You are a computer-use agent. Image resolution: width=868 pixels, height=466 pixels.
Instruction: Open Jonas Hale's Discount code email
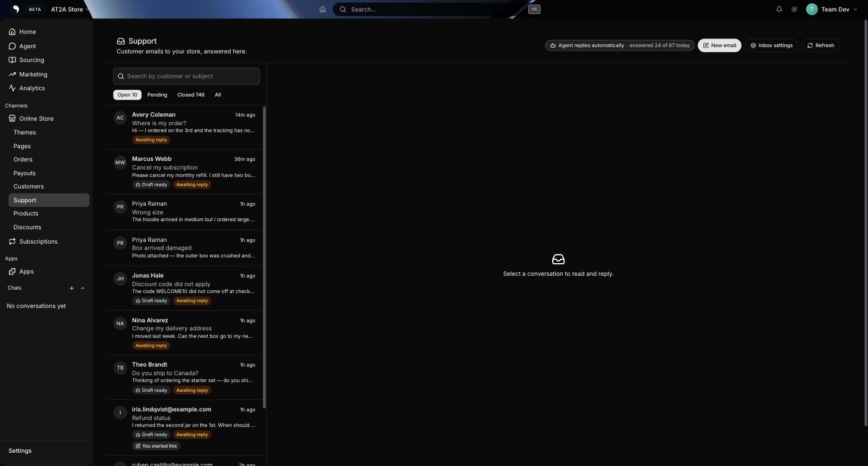pos(184,288)
